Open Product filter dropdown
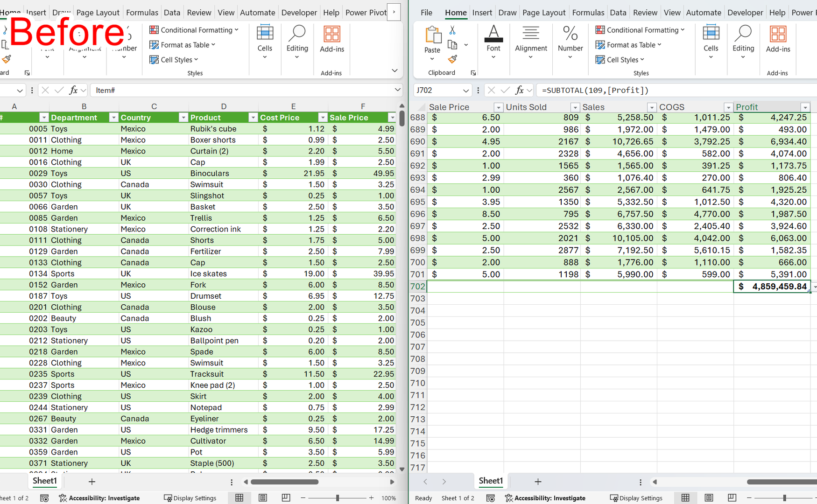 [x=253, y=118]
